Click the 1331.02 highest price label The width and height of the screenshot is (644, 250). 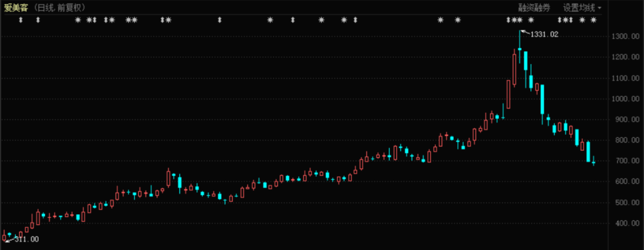tap(544, 35)
